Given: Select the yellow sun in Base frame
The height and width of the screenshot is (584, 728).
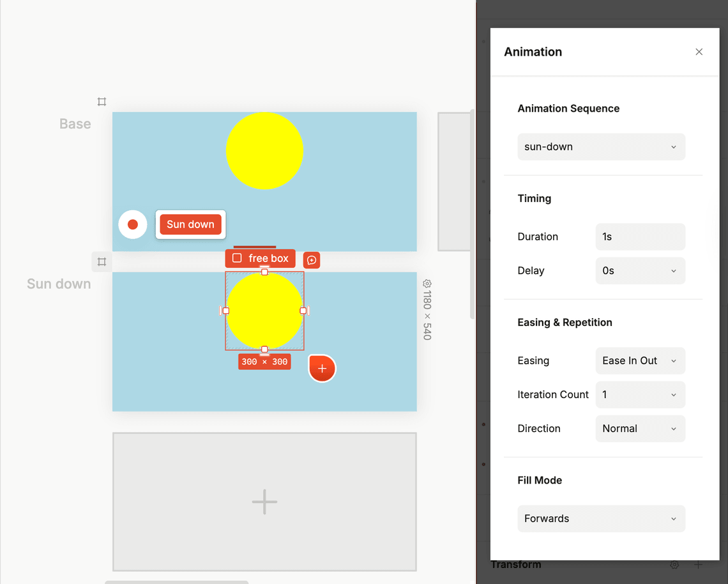Looking at the screenshot, I should click(264, 151).
